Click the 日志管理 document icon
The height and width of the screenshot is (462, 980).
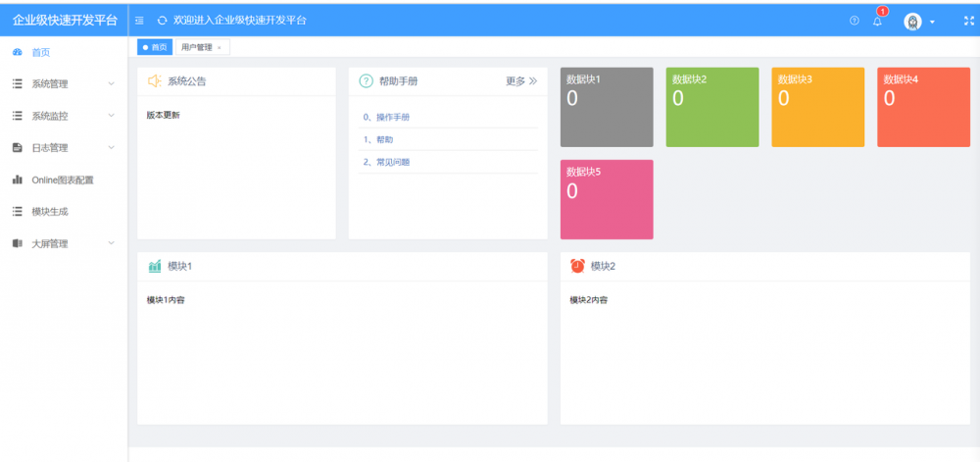18,147
